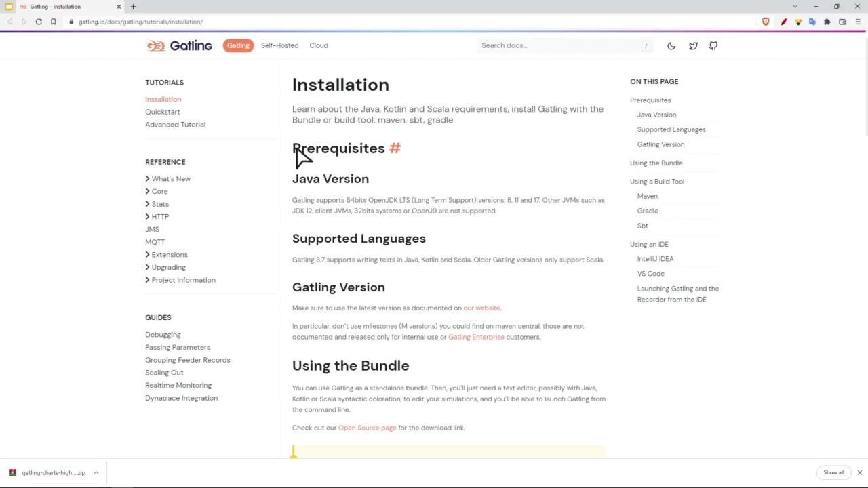
Task: Click the translate extension icon
Action: pyautogui.click(x=812, y=22)
